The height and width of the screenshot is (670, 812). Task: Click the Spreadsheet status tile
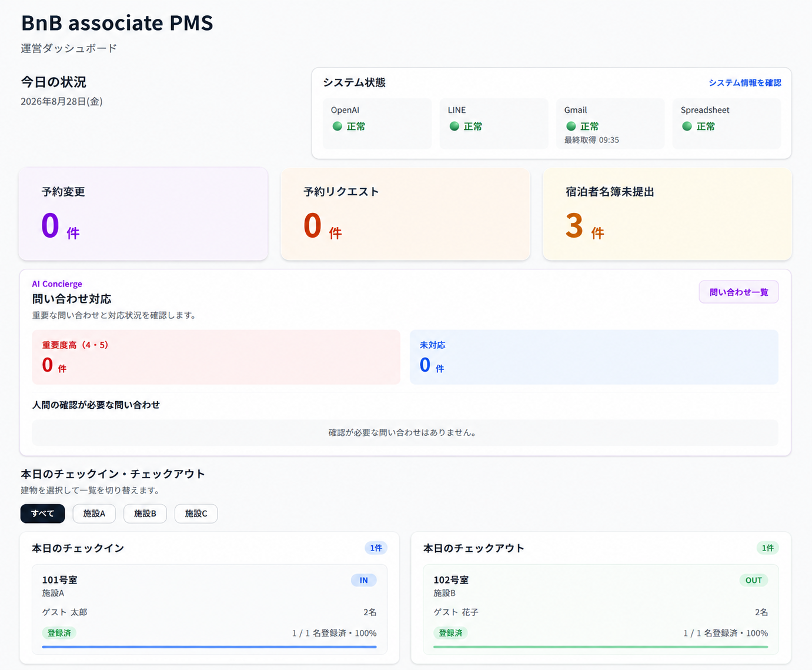(727, 124)
